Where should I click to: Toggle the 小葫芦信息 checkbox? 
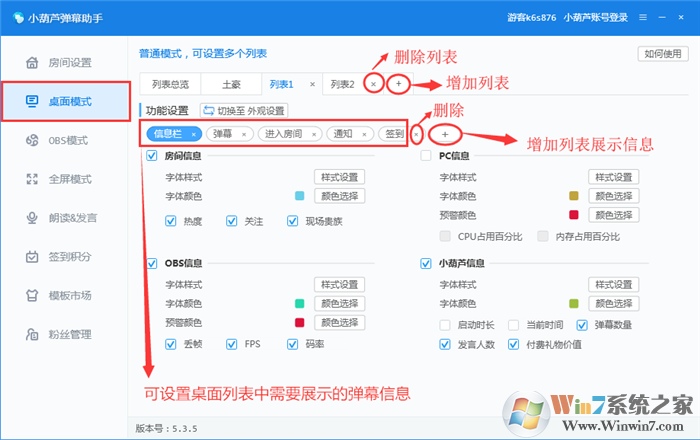click(426, 263)
